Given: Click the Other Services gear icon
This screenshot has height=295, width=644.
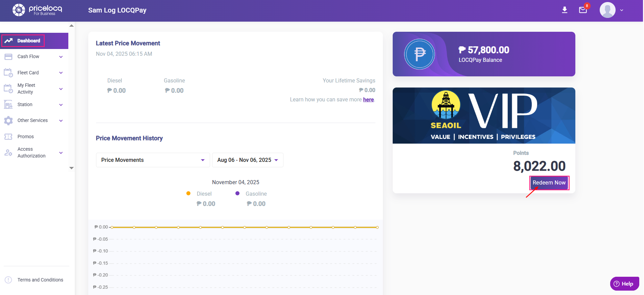Looking at the screenshot, I should pos(8,121).
